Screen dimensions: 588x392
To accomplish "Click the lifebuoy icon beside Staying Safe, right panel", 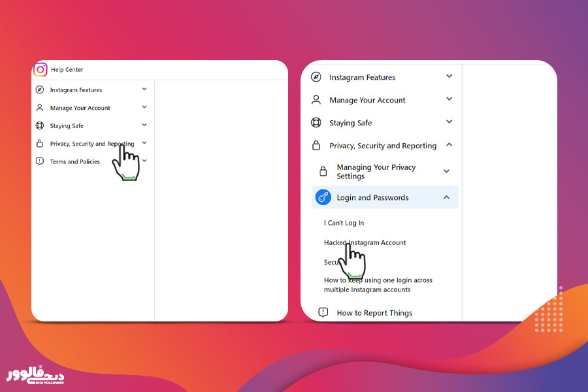I will point(316,123).
